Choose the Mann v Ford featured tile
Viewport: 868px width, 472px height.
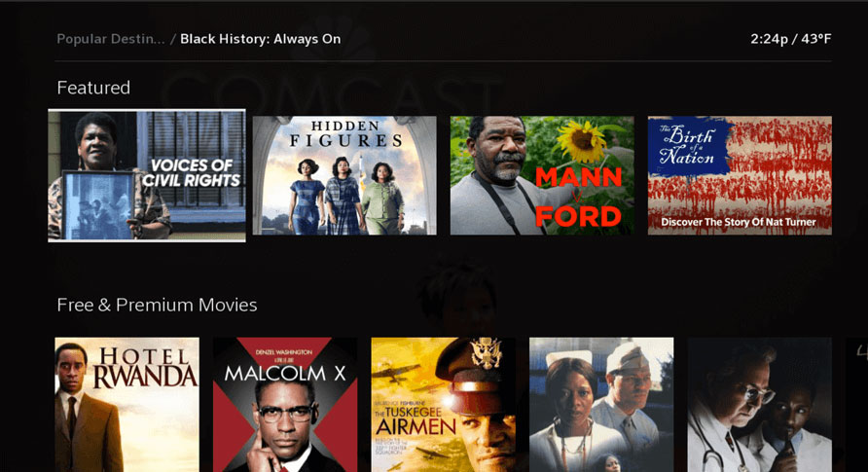542,175
